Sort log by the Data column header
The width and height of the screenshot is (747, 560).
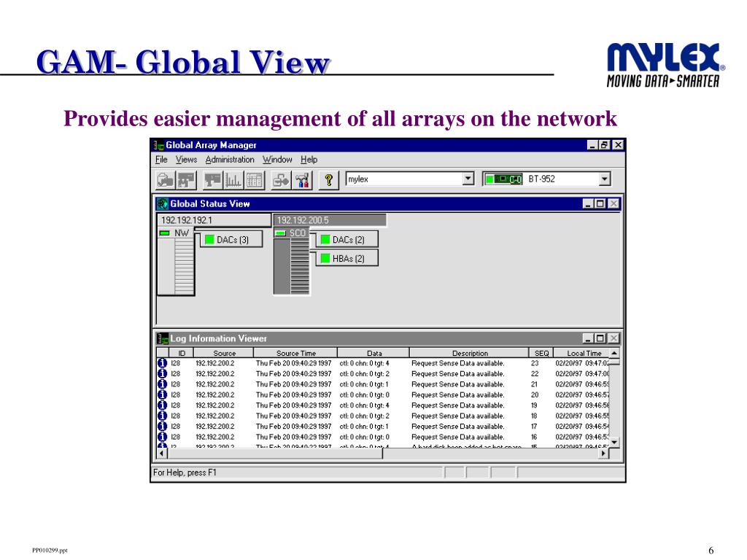(x=374, y=353)
